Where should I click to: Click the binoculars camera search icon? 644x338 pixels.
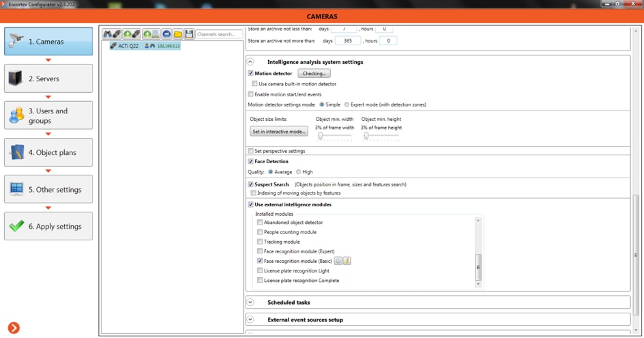[108, 34]
